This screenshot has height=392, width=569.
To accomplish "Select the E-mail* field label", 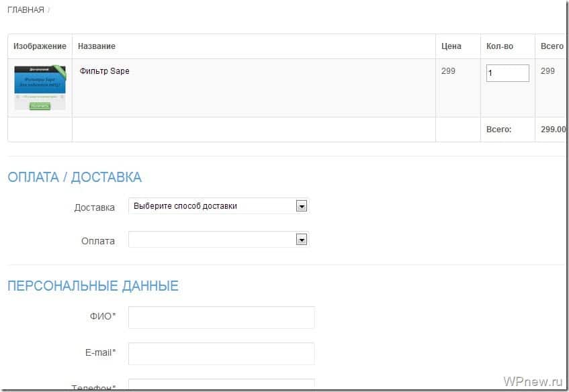I will coord(101,352).
